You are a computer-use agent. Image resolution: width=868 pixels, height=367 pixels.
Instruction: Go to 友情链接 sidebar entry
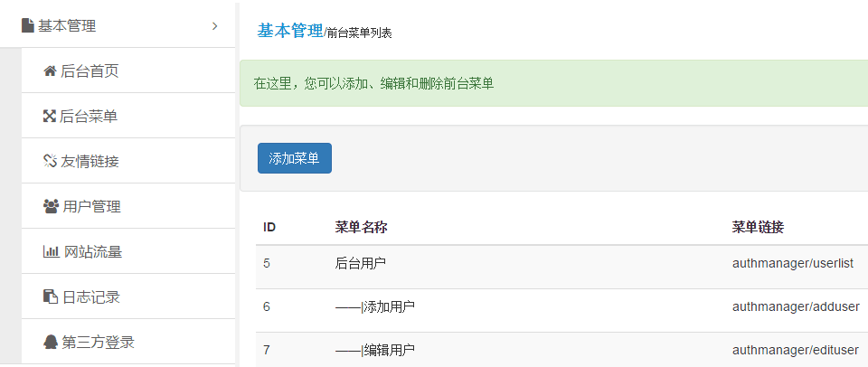pos(90,162)
